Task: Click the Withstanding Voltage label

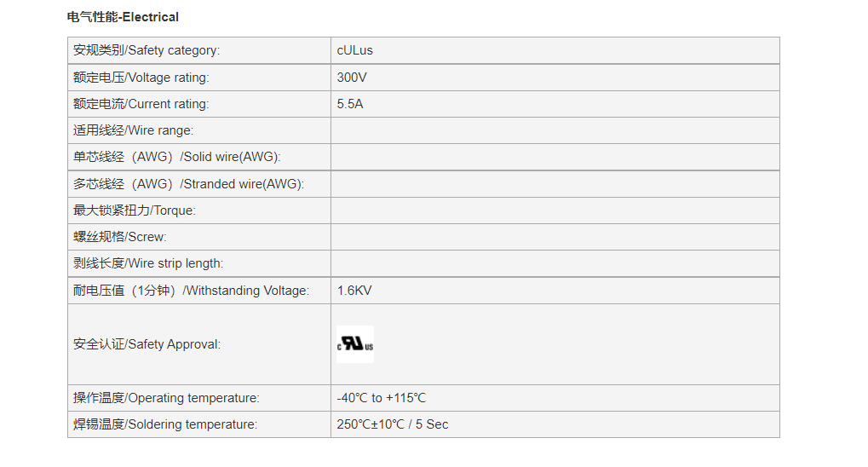Action: [192, 291]
